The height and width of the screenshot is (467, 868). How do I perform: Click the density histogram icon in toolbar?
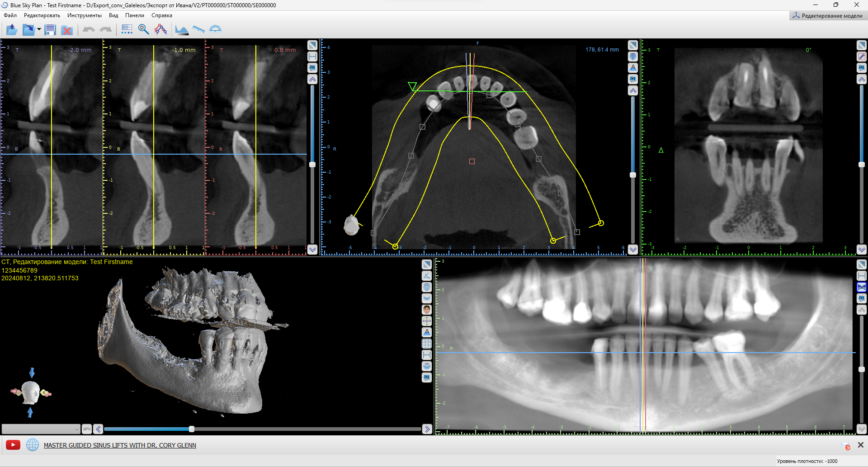(182, 30)
